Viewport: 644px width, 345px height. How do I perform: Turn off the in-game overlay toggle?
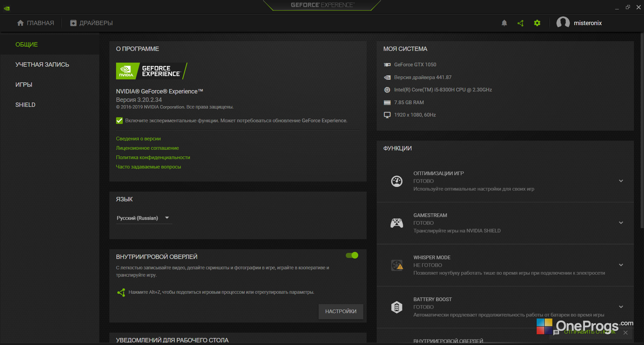[352, 256]
